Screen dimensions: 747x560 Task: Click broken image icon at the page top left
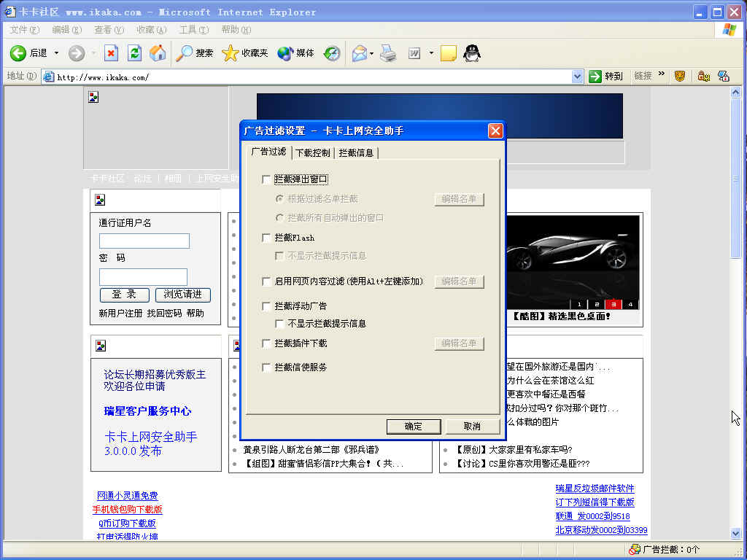pyautogui.click(x=93, y=97)
